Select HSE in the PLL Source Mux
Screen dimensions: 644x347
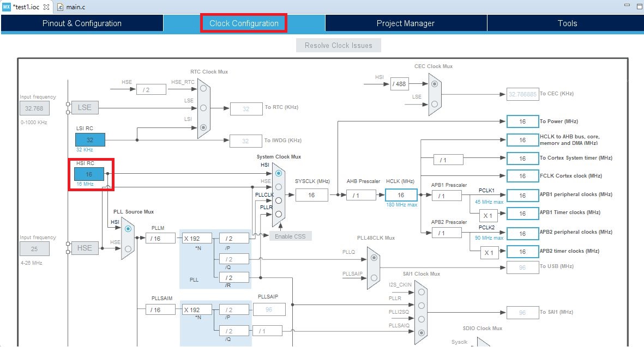(x=128, y=248)
